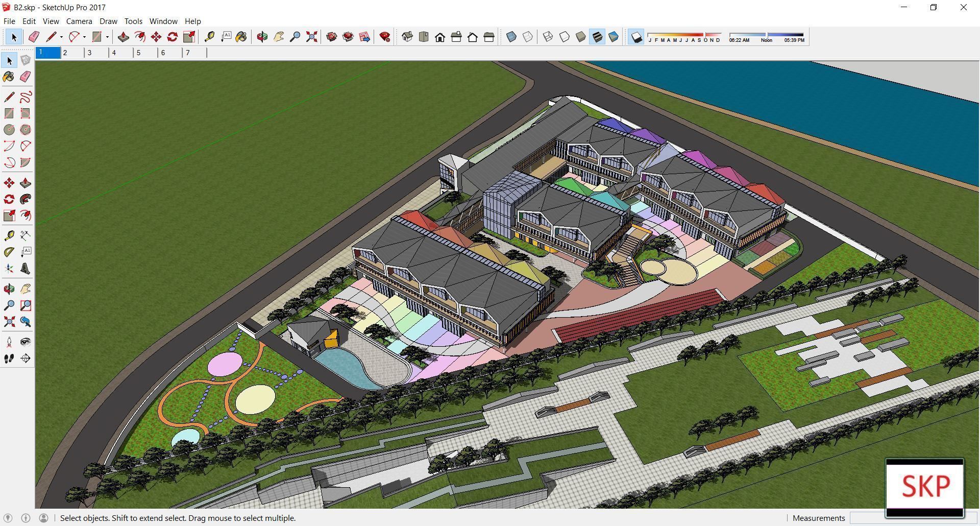
Task: Switch to Right standard view
Action: [456, 37]
